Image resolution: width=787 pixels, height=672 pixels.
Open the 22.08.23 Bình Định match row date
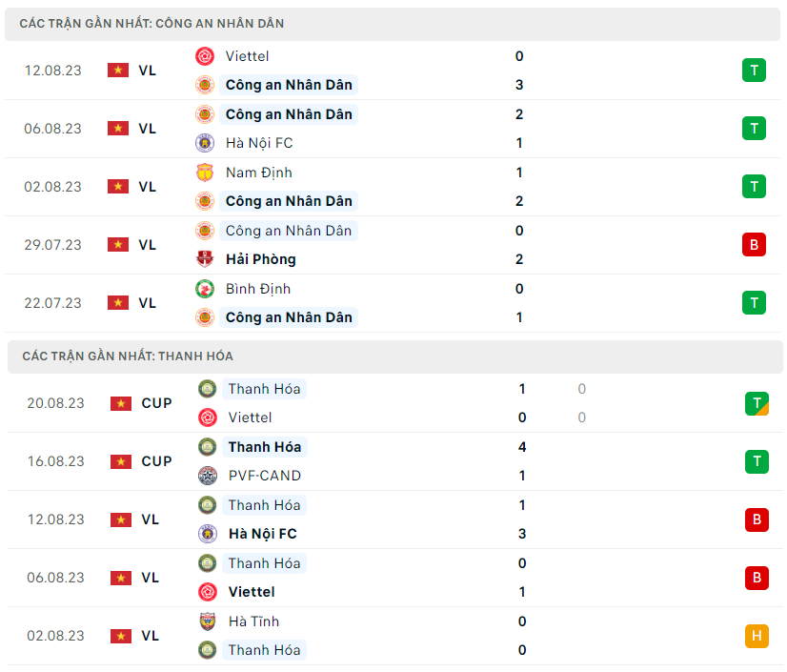pyautogui.click(x=53, y=303)
